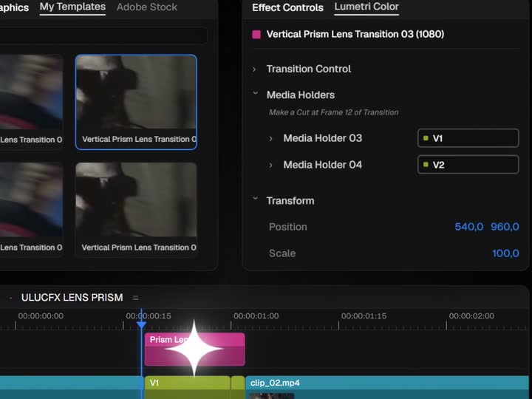Select the highlighted Vertical Prism Lens Transition thumbnail
Screen dimensions: 532x399
[x=136, y=102]
